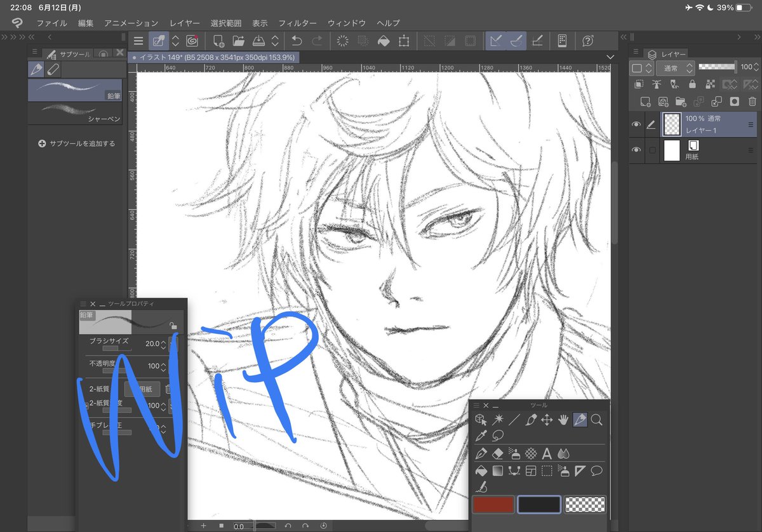This screenshot has width=762, height=532.
Task: Select the 鉛筆 sub tool
Action: coord(75,90)
